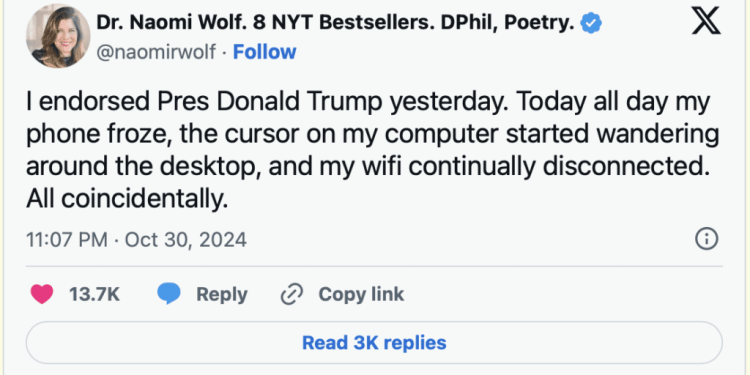Click the blue verified checkmark badge
This screenshot has width=750, height=375.
point(591,23)
